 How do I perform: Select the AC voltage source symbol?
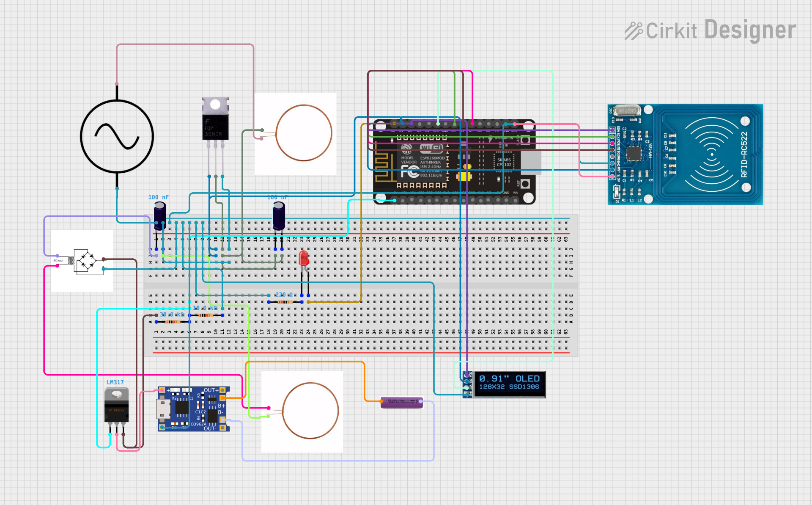pos(117,136)
